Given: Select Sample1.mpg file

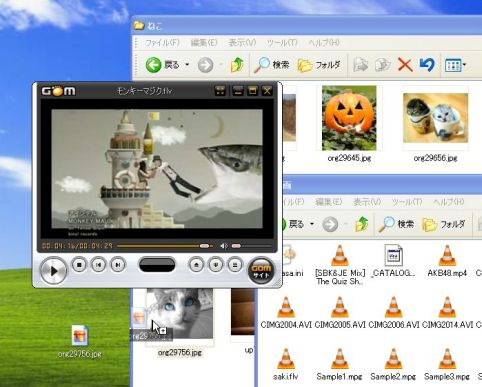Looking at the screenshot, I should coord(340,364).
